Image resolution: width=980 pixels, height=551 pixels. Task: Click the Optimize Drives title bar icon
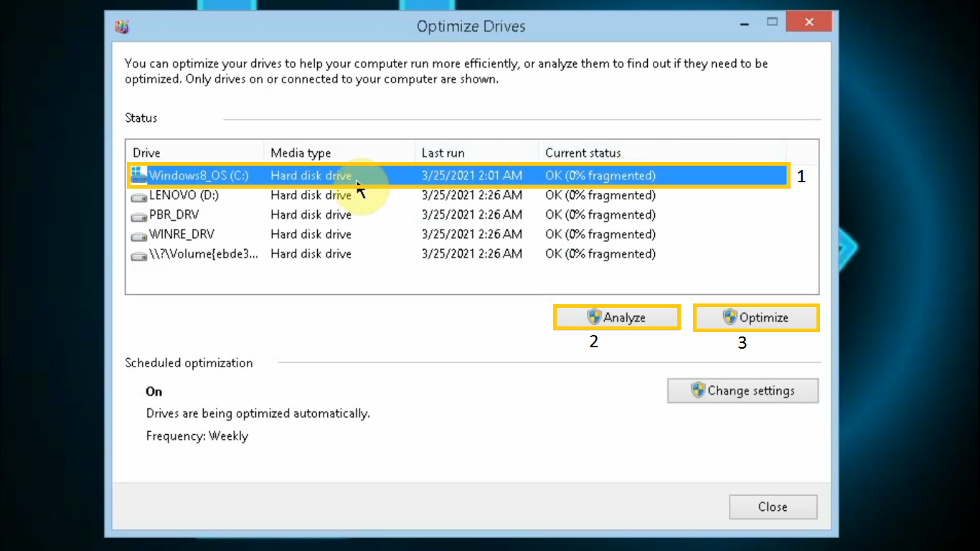122,26
